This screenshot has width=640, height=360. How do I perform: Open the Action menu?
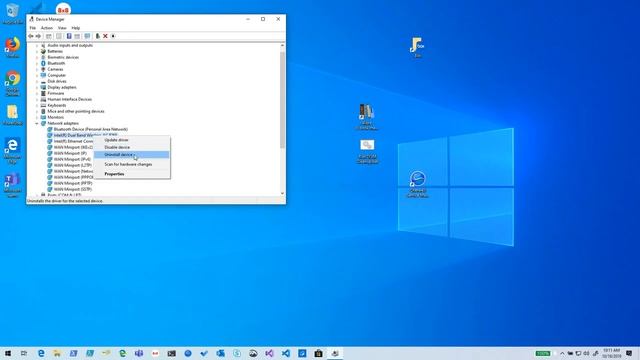click(47, 28)
